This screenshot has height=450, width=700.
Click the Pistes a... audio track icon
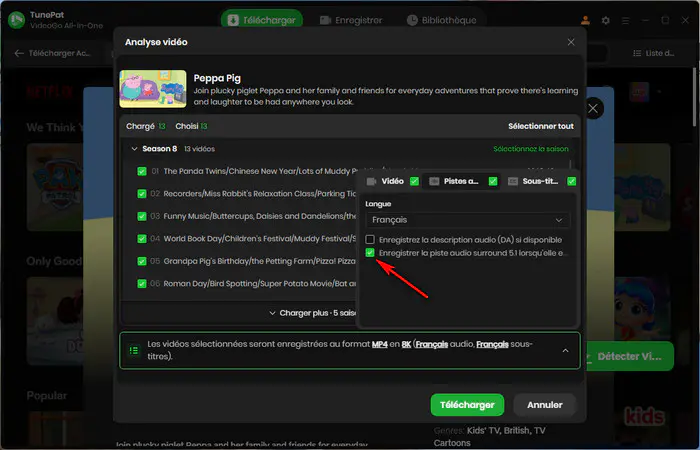(x=434, y=181)
